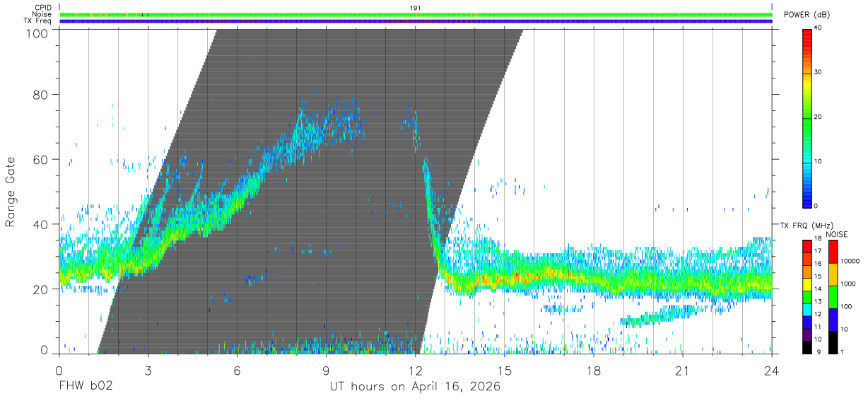Viewport: 868px width, 401px height.
Task: Click the TX FRQ (MHz) color scale
Action: point(807,296)
